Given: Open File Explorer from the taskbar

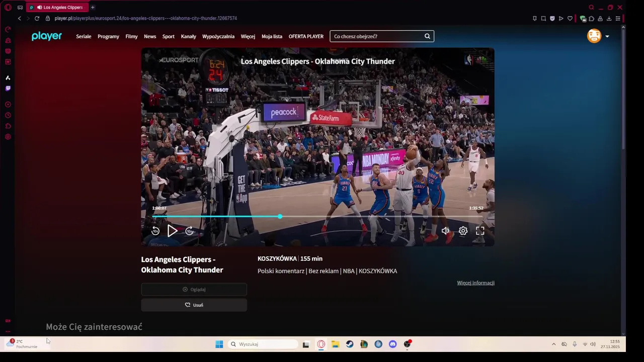Looking at the screenshot, I should (335, 344).
